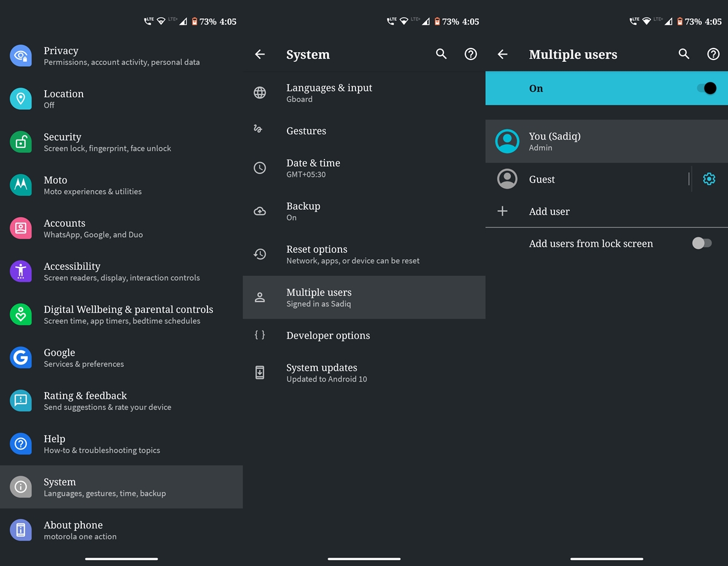Open Date & time settings
Image resolution: width=728 pixels, height=566 pixels.
click(364, 168)
